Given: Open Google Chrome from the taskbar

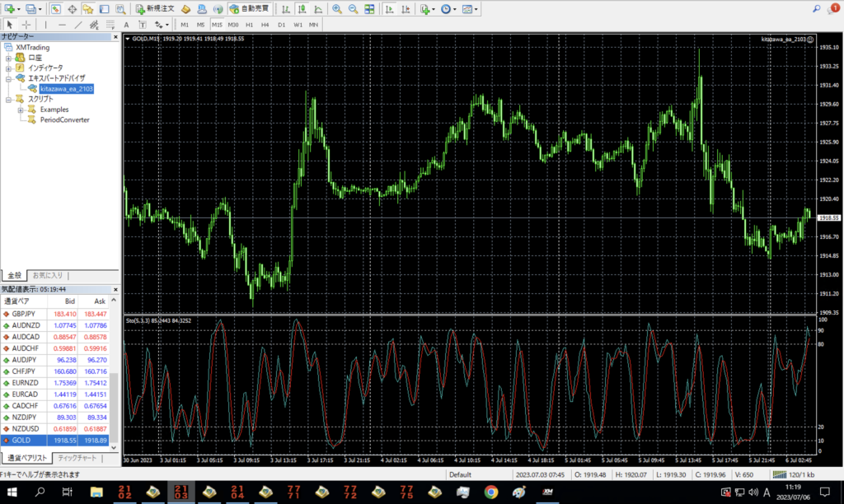Looking at the screenshot, I should tap(491, 492).
